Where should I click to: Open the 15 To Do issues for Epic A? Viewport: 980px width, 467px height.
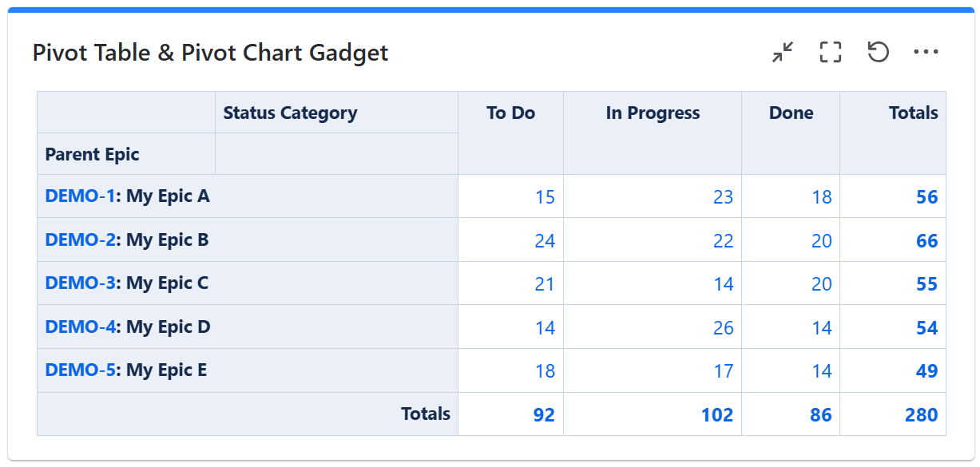pos(545,197)
